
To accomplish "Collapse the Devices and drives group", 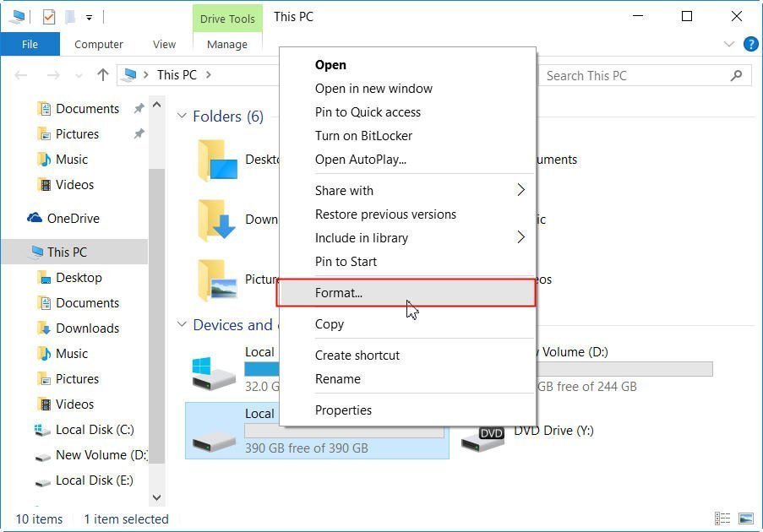I will point(182,325).
